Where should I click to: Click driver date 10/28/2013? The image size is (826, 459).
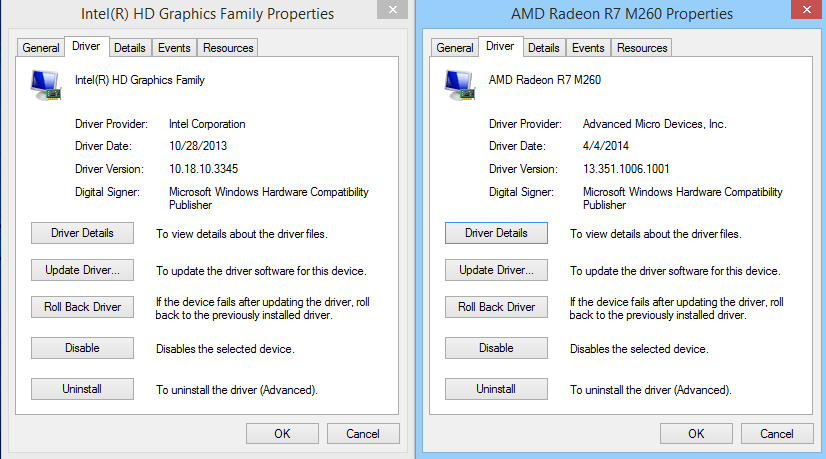pos(198,146)
